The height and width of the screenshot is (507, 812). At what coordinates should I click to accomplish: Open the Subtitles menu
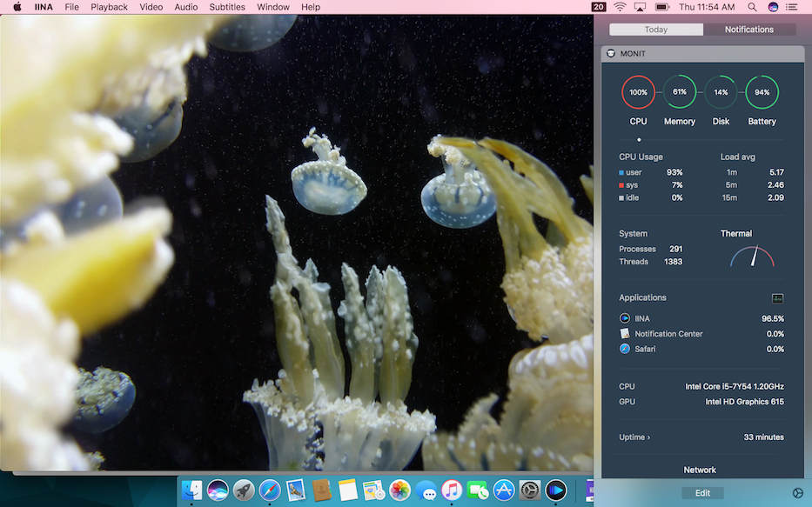tap(227, 7)
